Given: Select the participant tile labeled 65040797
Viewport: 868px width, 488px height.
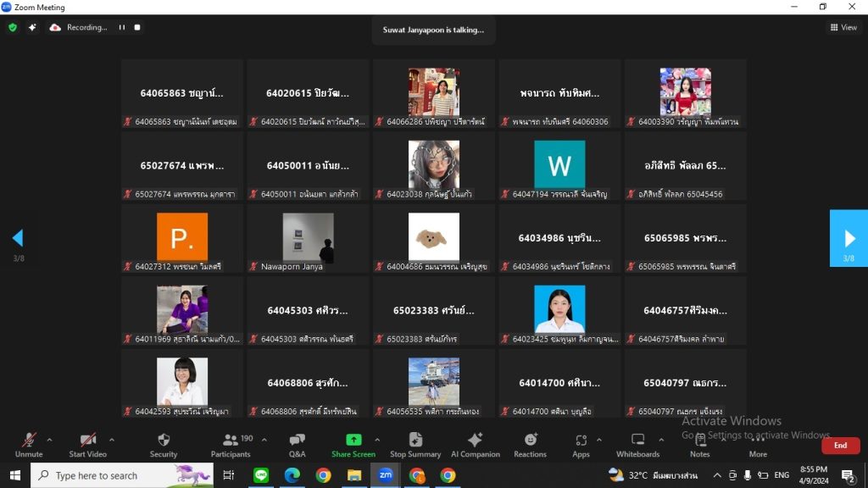Looking at the screenshot, I should 685,383.
